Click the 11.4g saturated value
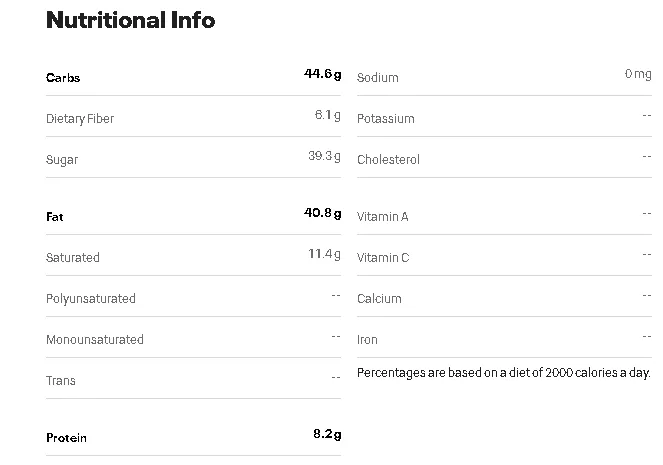The image size is (663, 465). pos(324,254)
